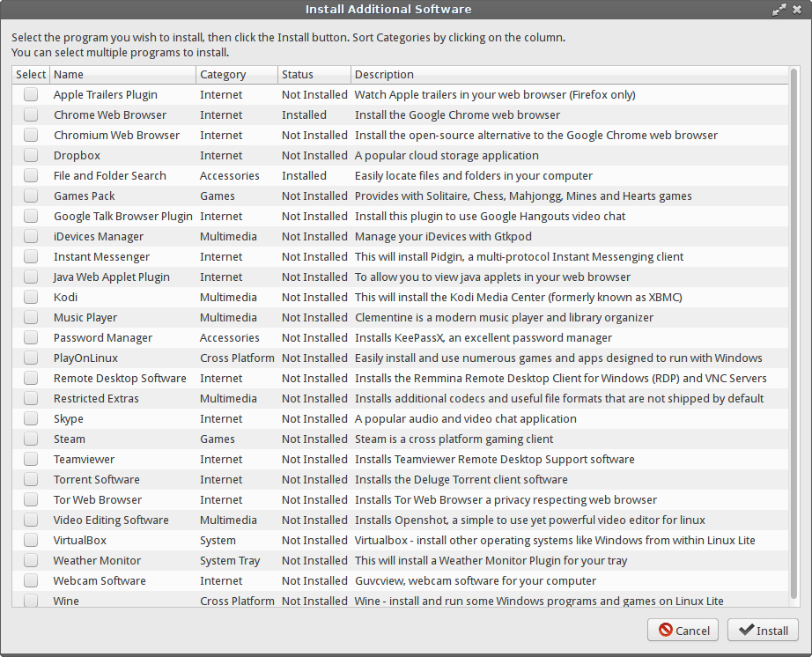Sort by the Name column header
Viewport: 812px width, 657px height.
(x=122, y=75)
